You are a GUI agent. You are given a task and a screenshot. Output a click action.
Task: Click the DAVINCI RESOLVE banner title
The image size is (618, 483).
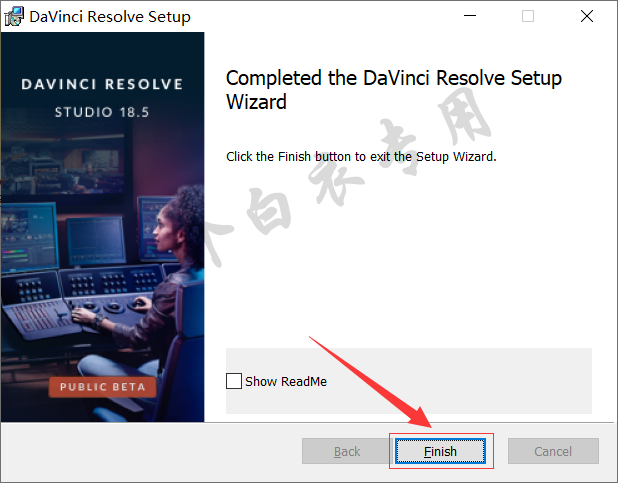pos(102,84)
